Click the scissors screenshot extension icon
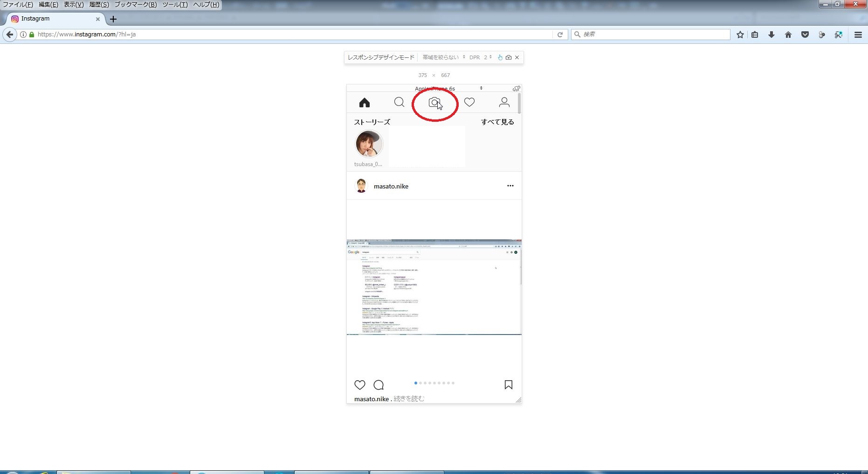This screenshot has height=474, width=868. [x=839, y=35]
